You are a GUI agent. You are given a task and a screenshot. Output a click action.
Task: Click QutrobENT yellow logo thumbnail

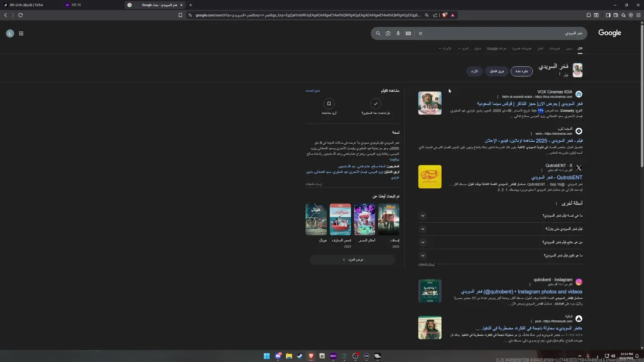click(x=430, y=177)
